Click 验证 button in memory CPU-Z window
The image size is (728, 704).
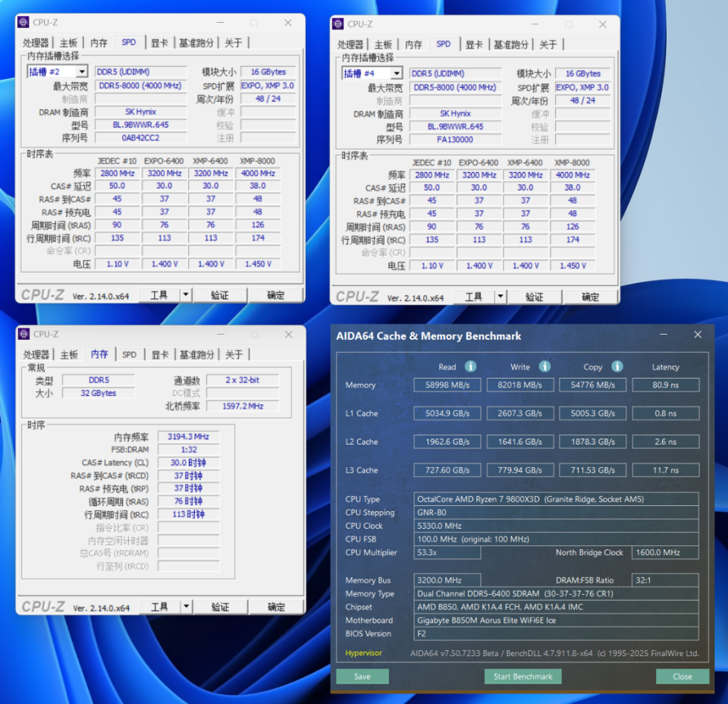point(221,606)
